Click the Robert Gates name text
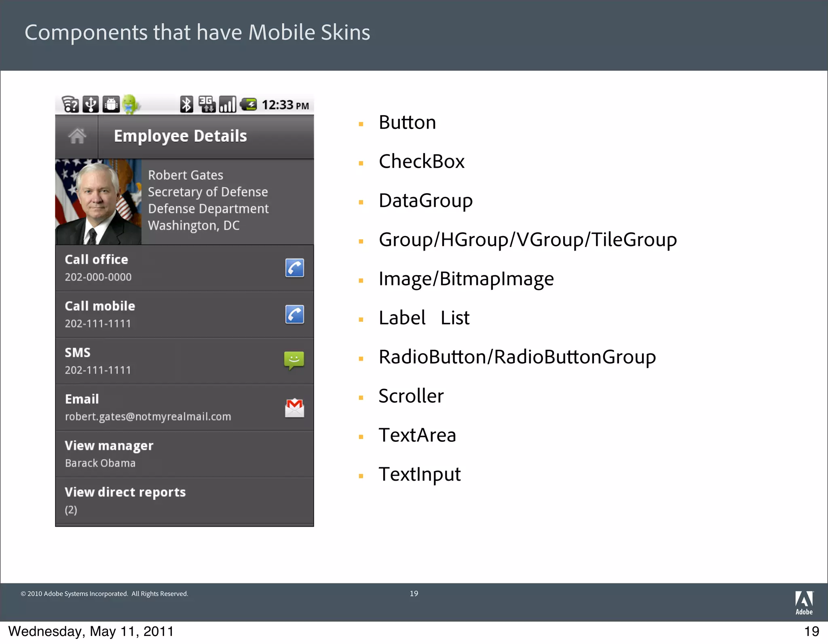This screenshot has height=644, width=828. click(x=186, y=175)
